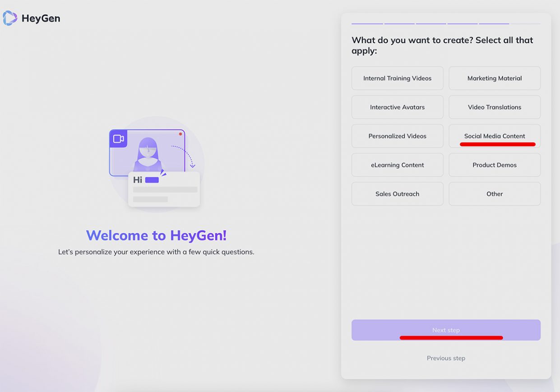This screenshot has height=392, width=560.
Task: Choose Product Demos option
Action: click(495, 165)
